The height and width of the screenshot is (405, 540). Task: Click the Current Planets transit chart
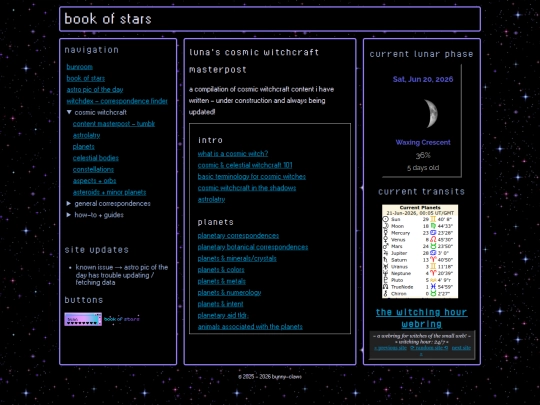click(420, 251)
